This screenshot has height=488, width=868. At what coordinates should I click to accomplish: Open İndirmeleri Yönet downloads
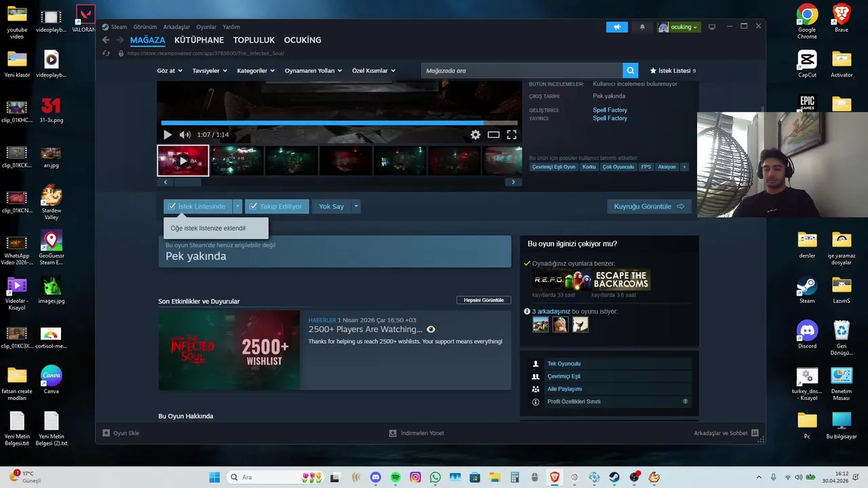click(x=416, y=433)
